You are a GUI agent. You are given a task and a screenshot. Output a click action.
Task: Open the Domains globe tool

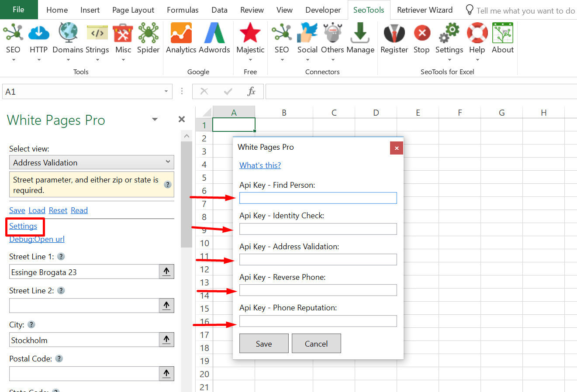point(68,33)
